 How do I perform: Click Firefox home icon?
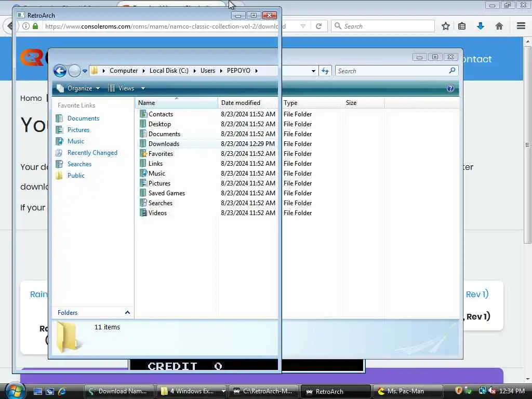pos(499,26)
